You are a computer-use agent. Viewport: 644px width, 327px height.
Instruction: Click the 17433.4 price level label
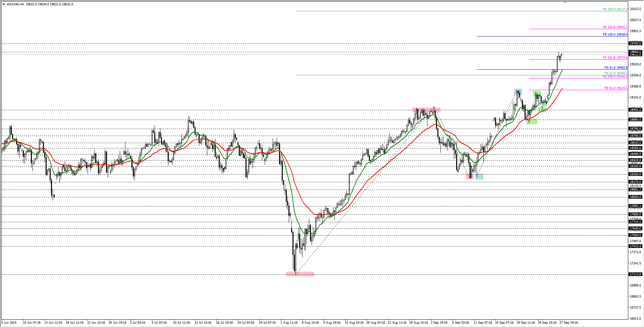click(x=635, y=246)
